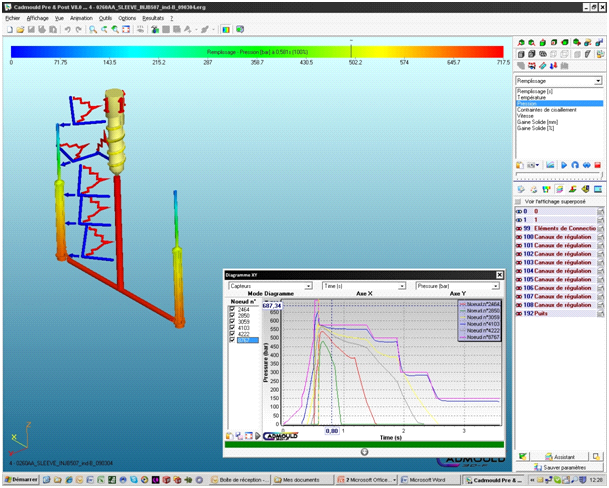This screenshot has height=488, width=609.
Task: Click the Fit view to window icon
Action: [x=126, y=30]
